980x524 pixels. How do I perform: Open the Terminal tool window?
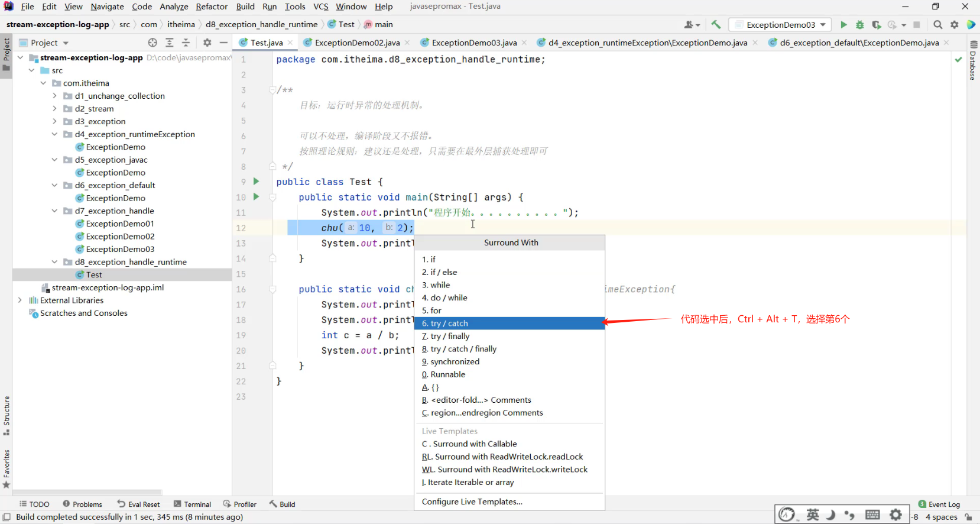point(192,504)
